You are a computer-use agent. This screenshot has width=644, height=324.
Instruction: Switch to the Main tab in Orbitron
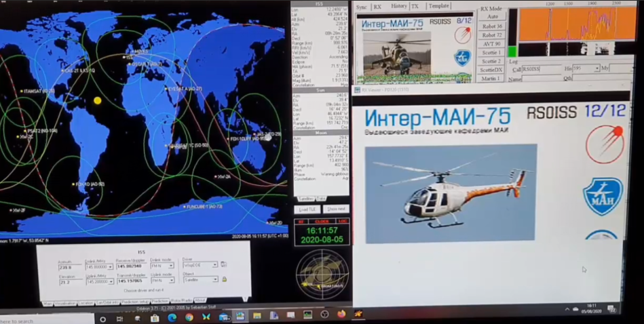pos(48,304)
